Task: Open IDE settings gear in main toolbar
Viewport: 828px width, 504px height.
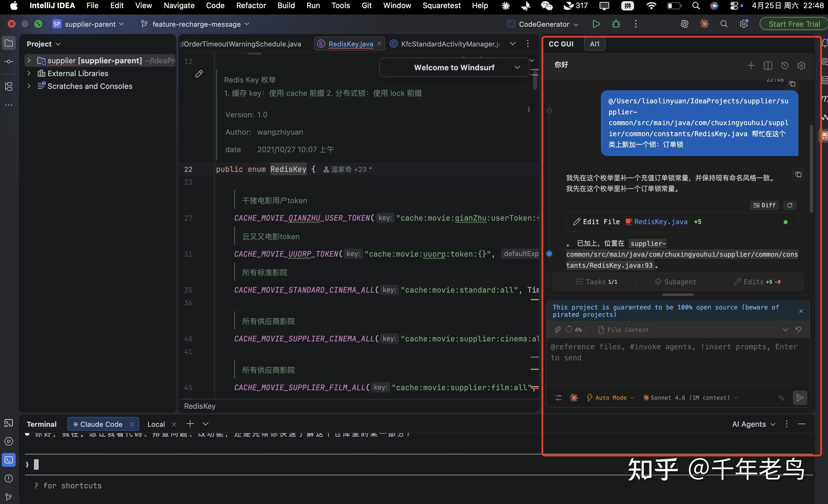Action: (x=744, y=24)
